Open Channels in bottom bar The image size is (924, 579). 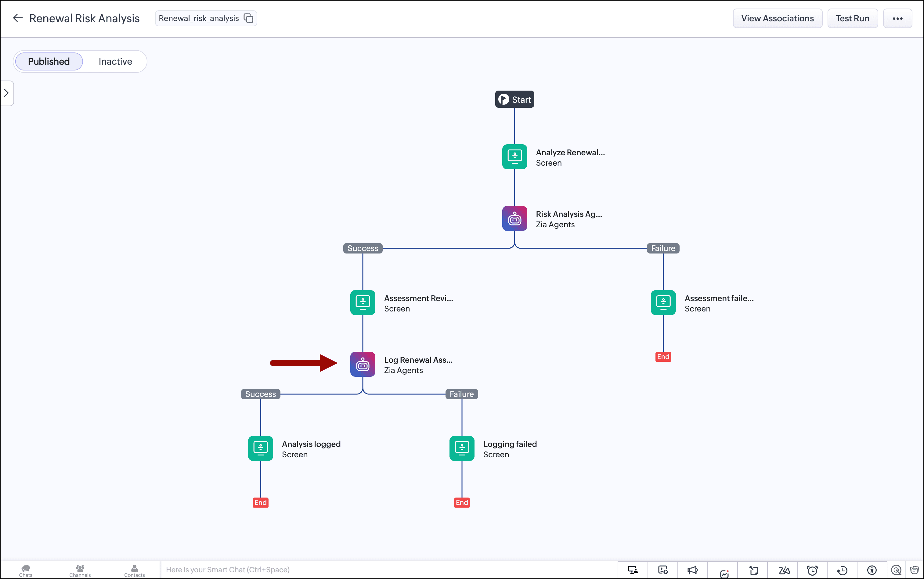point(80,570)
